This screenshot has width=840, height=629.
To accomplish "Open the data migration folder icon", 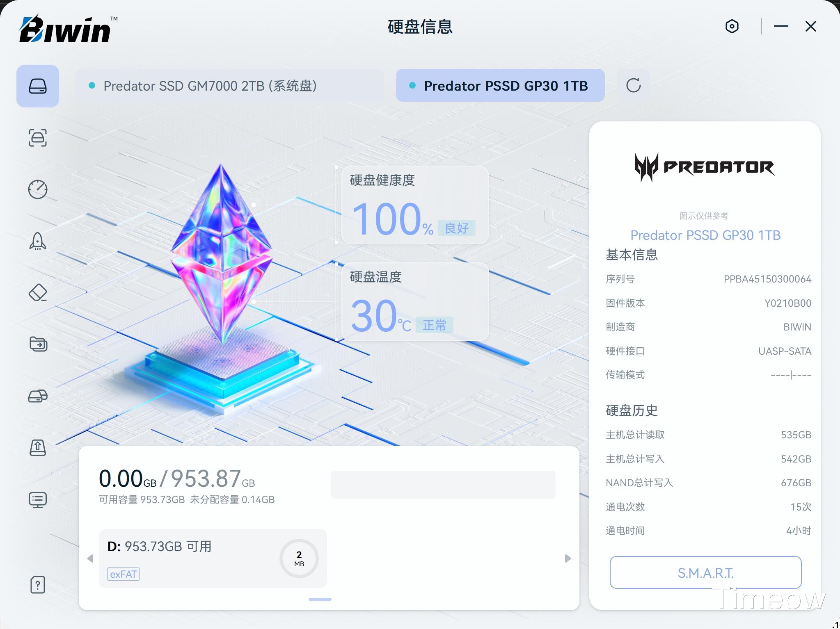I will [x=39, y=344].
